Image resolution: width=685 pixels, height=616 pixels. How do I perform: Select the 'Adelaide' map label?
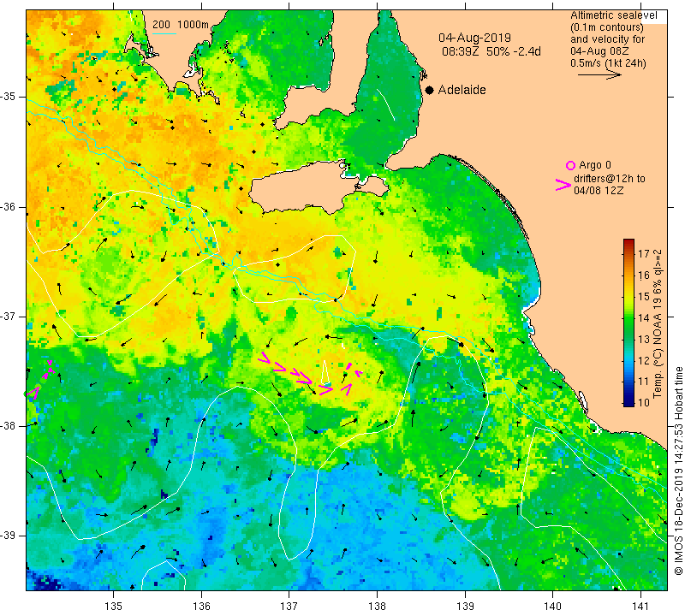pos(462,90)
